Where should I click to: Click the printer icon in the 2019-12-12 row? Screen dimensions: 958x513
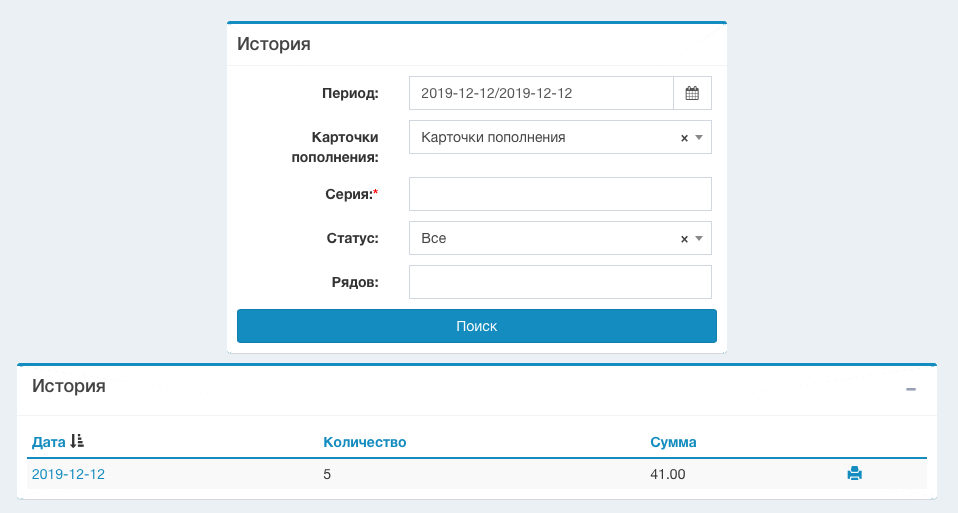click(x=854, y=474)
